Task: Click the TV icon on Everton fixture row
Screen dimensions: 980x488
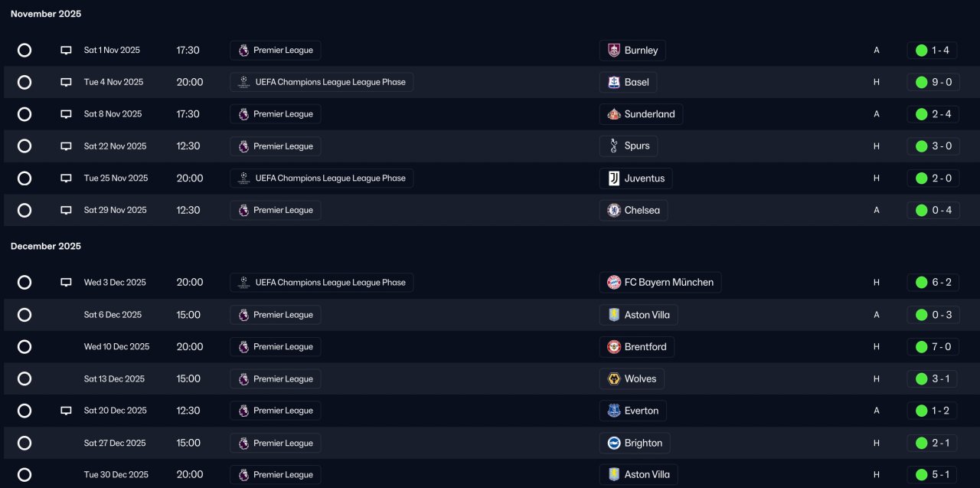Action: tap(66, 411)
